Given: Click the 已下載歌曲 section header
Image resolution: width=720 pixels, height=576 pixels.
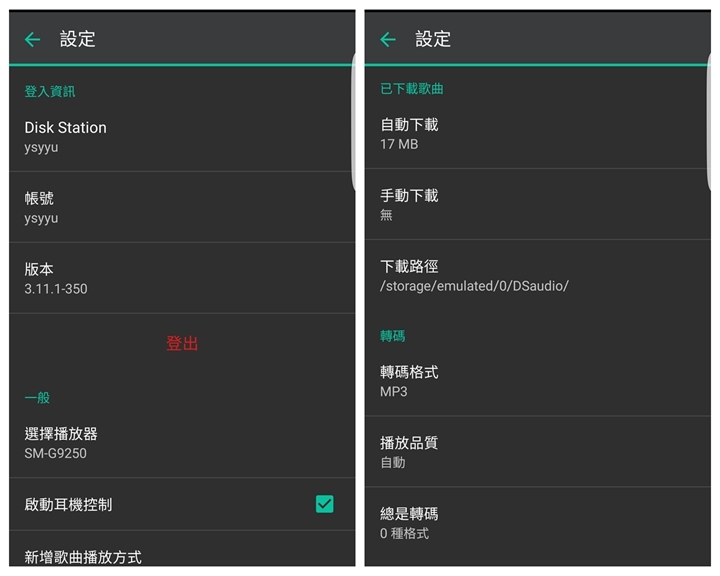Looking at the screenshot, I should coord(412,89).
